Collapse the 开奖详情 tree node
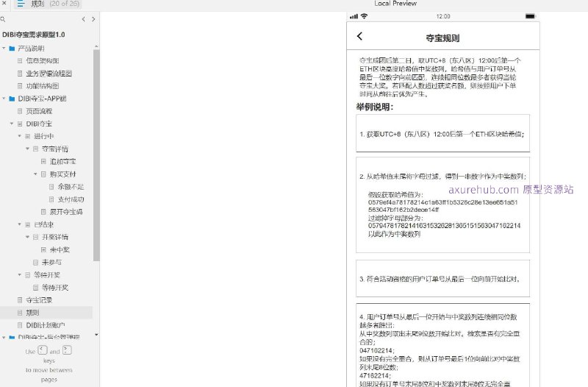The height and width of the screenshot is (387, 588). [27, 237]
